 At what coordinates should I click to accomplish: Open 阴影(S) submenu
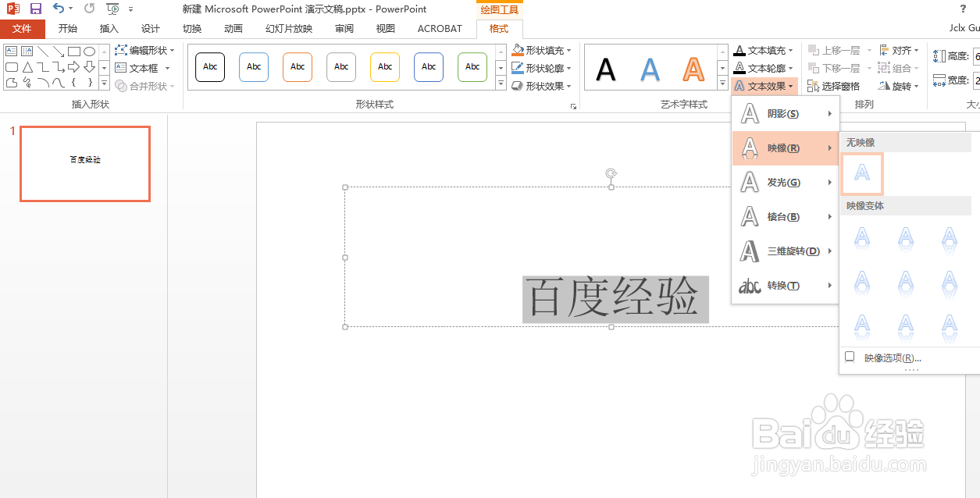click(x=786, y=114)
